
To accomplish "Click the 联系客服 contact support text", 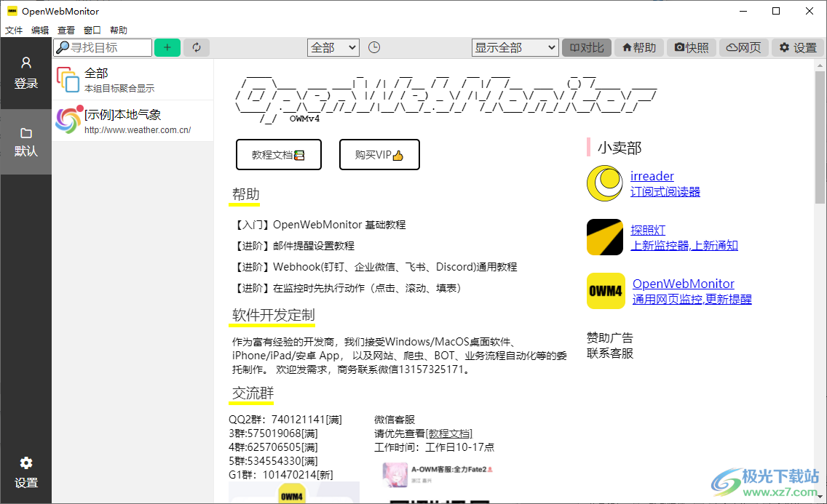I will (610, 353).
